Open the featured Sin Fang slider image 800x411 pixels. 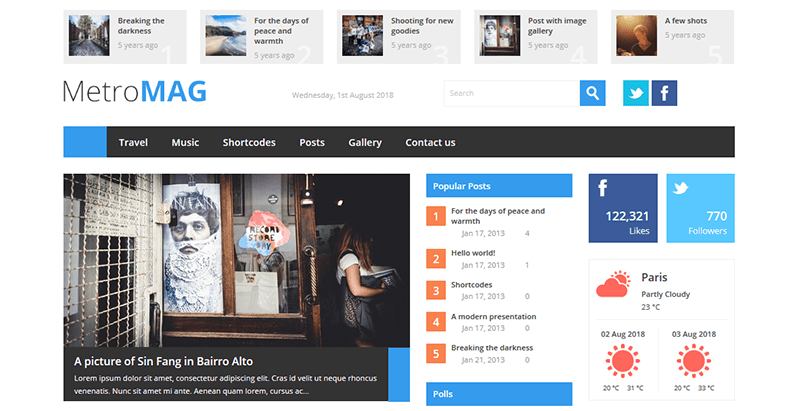(x=236, y=261)
